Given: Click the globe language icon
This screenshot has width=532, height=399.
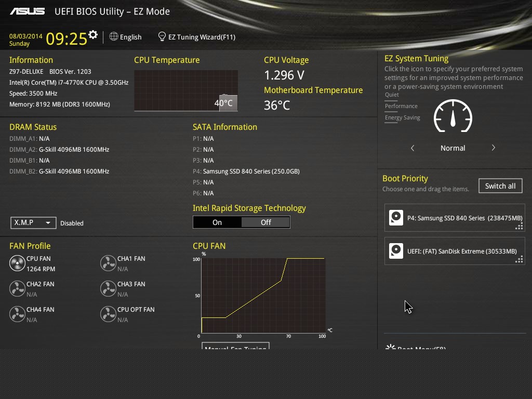Looking at the screenshot, I should [x=114, y=36].
